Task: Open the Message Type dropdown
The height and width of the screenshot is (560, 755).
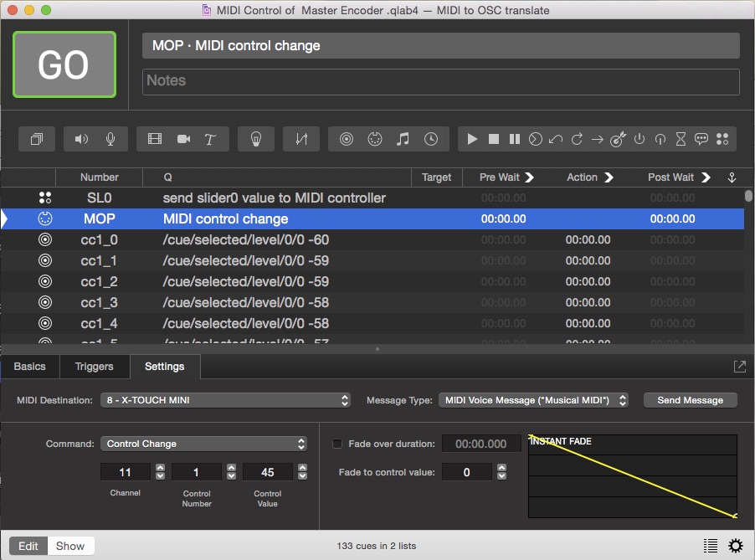Action: click(533, 400)
